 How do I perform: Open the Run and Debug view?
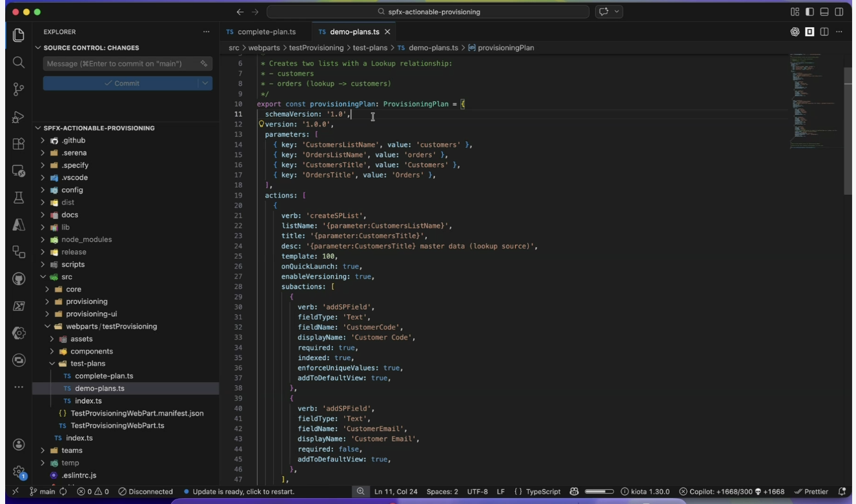(x=19, y=117)
